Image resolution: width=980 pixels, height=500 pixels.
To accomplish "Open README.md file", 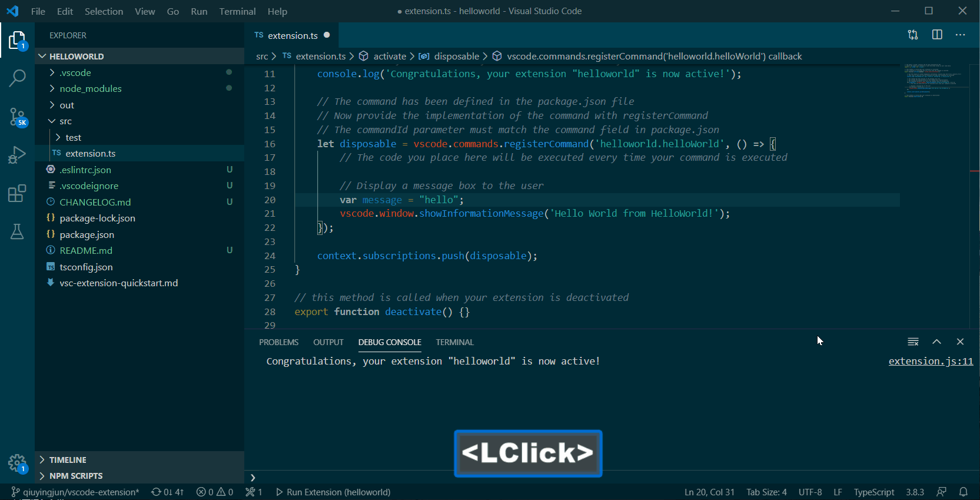I will tap(139, 250).
